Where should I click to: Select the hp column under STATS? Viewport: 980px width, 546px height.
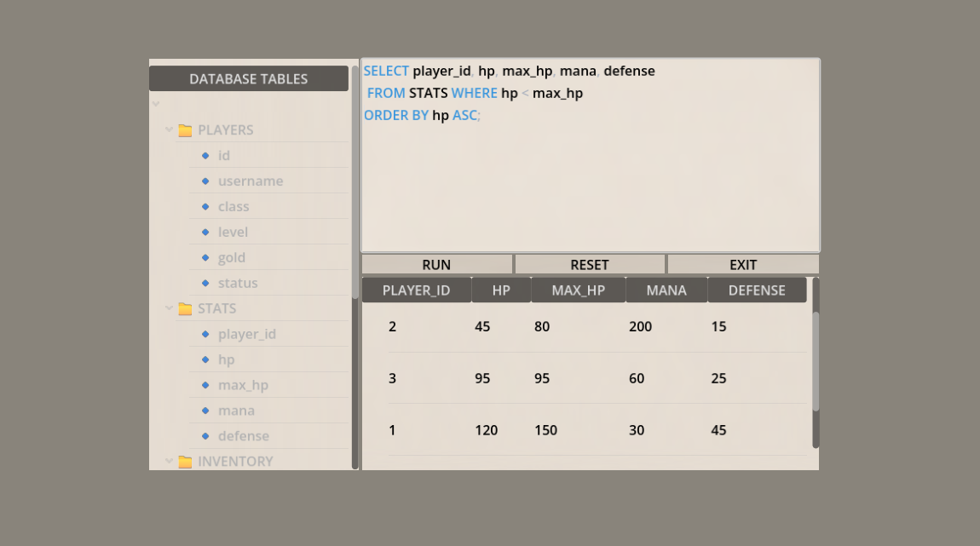(x=226, y=359)
